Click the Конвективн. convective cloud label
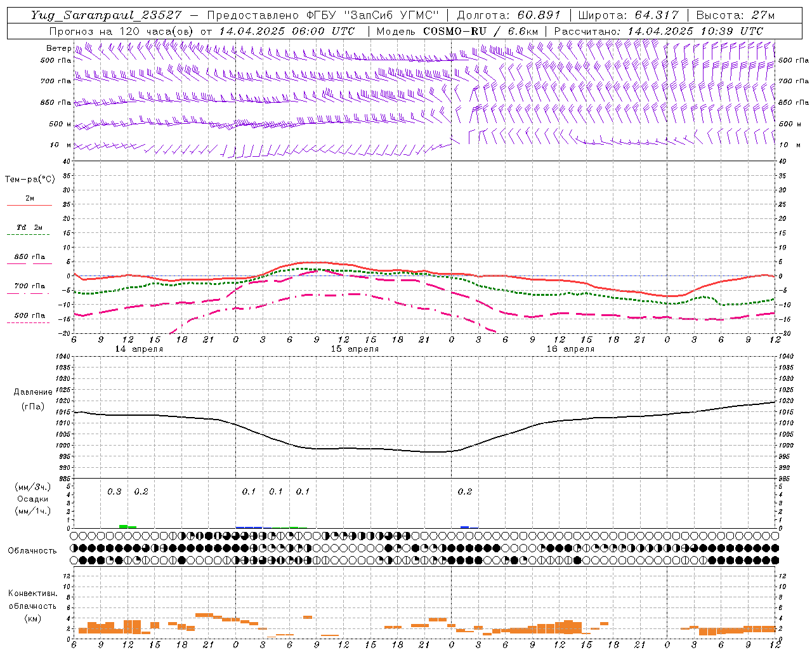 click(x=32, y=594)
